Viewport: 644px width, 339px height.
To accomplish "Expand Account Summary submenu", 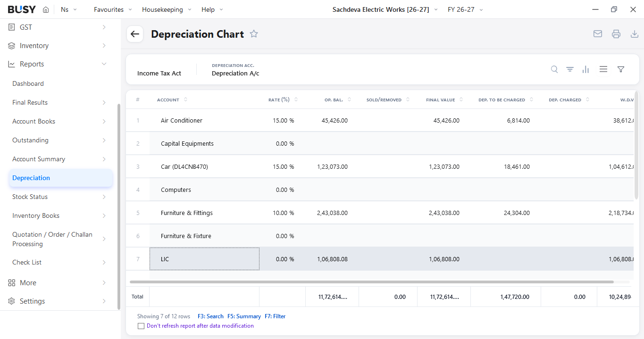I will [x=104, y=159].
